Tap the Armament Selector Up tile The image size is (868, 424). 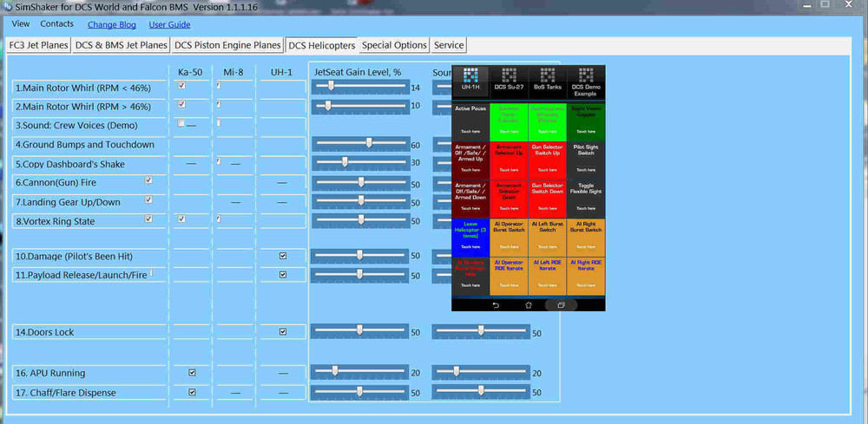509,160
